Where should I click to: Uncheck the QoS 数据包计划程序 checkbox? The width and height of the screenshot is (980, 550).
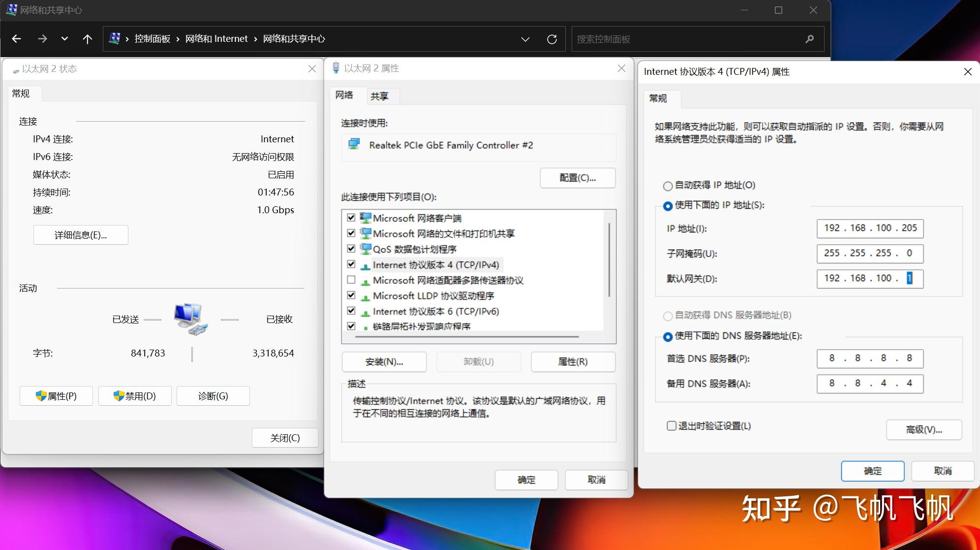tap(351, 249)
